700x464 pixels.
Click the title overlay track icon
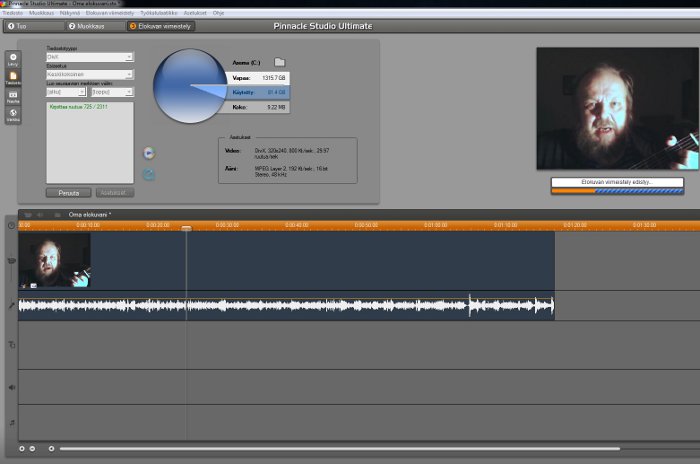click(x=12, y=345)
